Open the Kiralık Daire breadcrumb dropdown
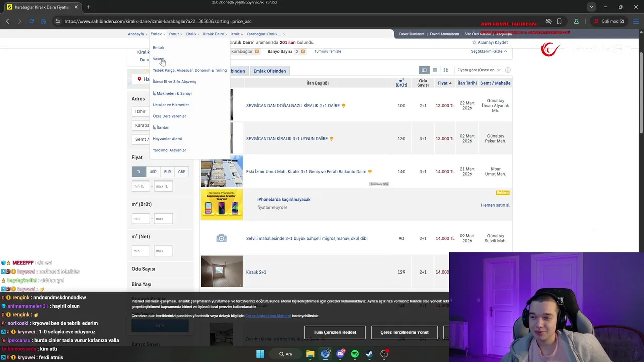The image size is (644, 362). click(215, 34)
